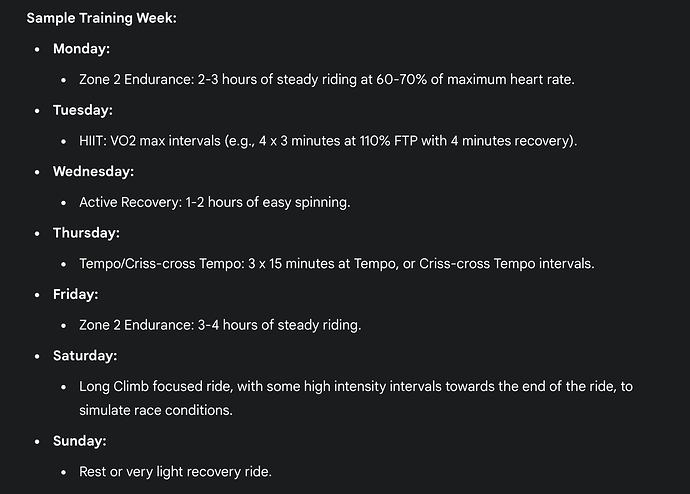Click the Active Recovery easy spinning line
This screenshot has width=690, height=494.
(x=215, y=202)
